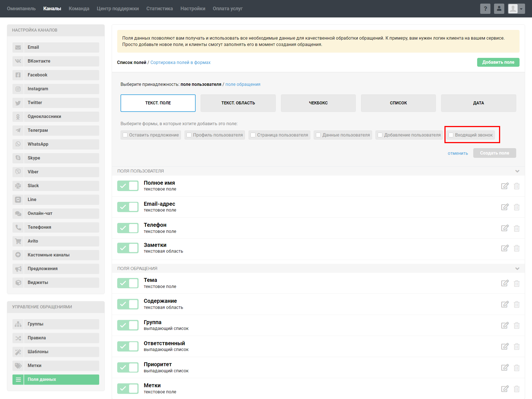Check the Профиль пользователя checkbox
This screenshot has width=532, height=399.
[189, 135]
